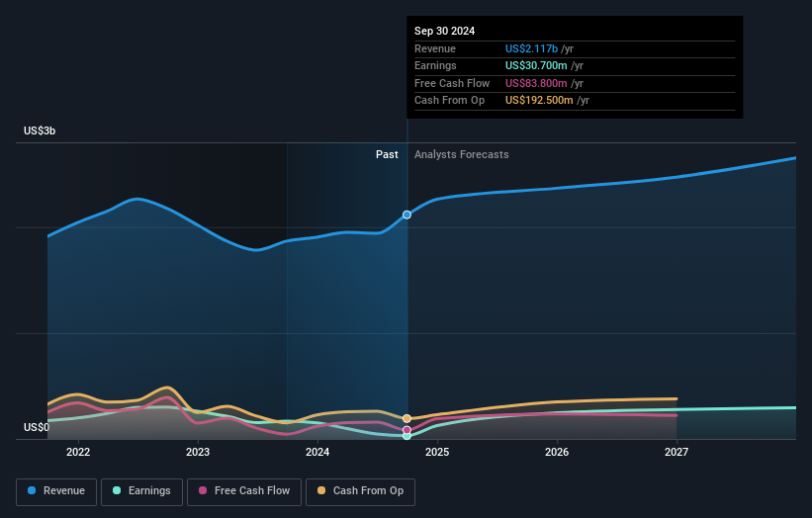Viewport: 812px width, 518px height.
Task: Toggle the Free Cash Flow legend button
Action: point(244,491)
